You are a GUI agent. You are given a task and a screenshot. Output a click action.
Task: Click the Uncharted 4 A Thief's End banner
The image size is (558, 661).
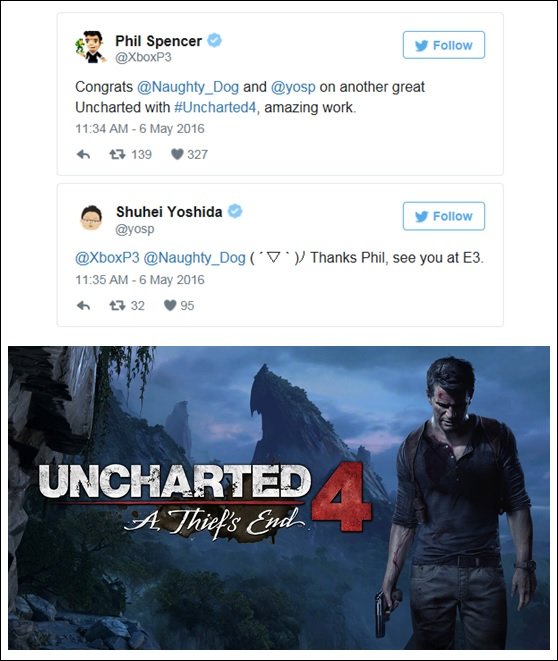click(x=279, y=498)
